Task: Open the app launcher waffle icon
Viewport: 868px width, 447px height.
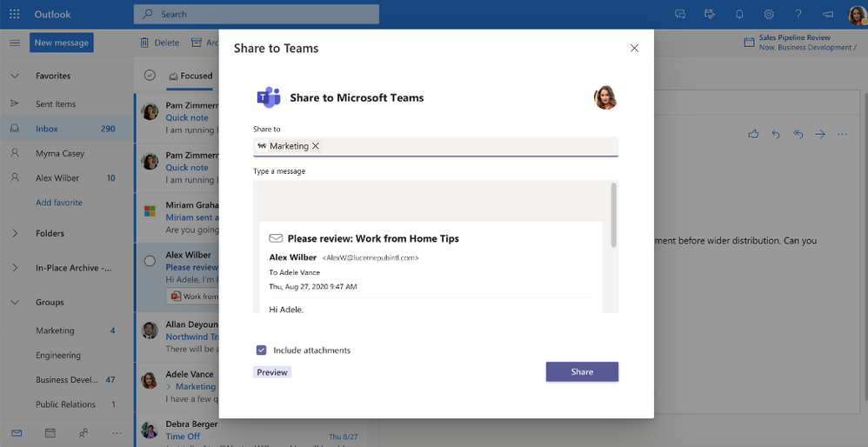Action: [x=14, y=14]
